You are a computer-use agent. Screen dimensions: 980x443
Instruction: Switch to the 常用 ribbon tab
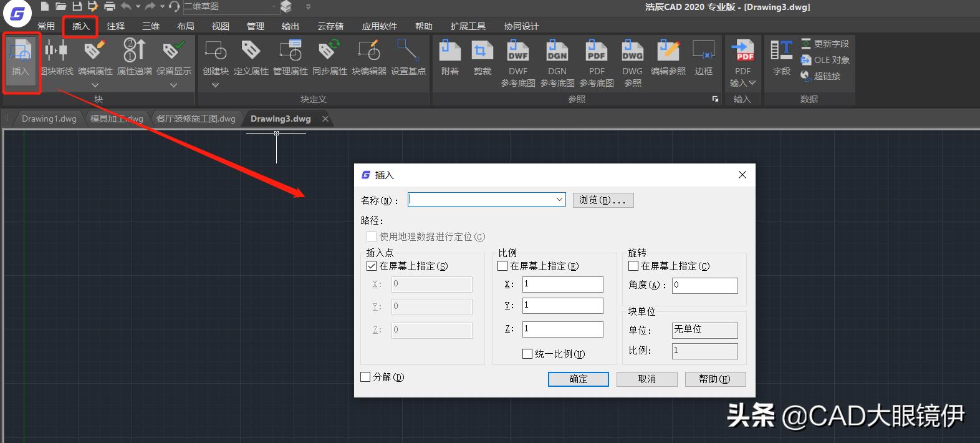click(46, 26)
